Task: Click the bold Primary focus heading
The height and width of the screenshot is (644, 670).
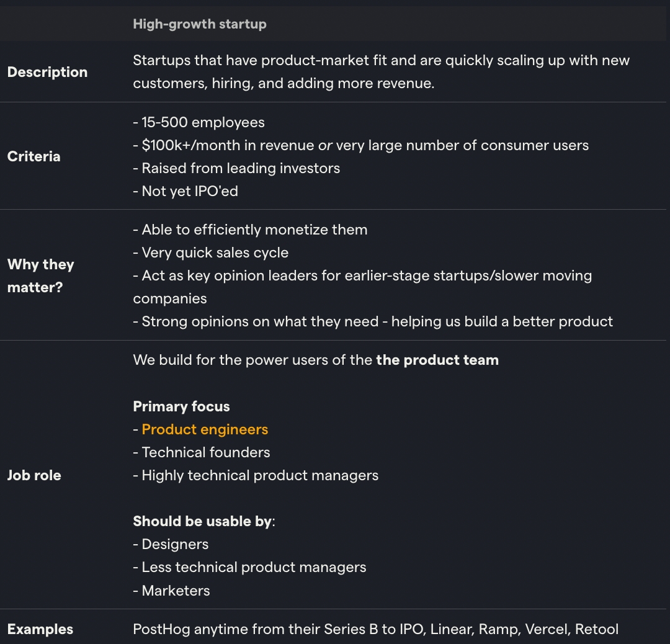Action: click(x=181, y=406)
